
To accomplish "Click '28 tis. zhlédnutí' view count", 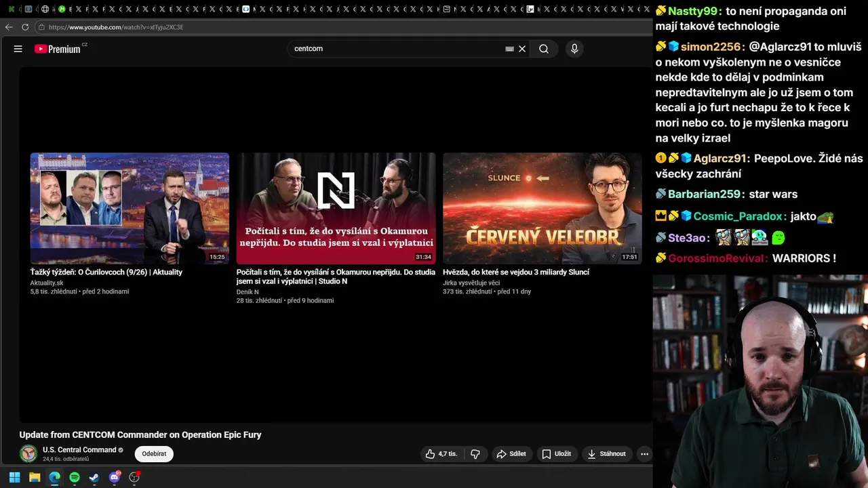I will tap(259, 300).
